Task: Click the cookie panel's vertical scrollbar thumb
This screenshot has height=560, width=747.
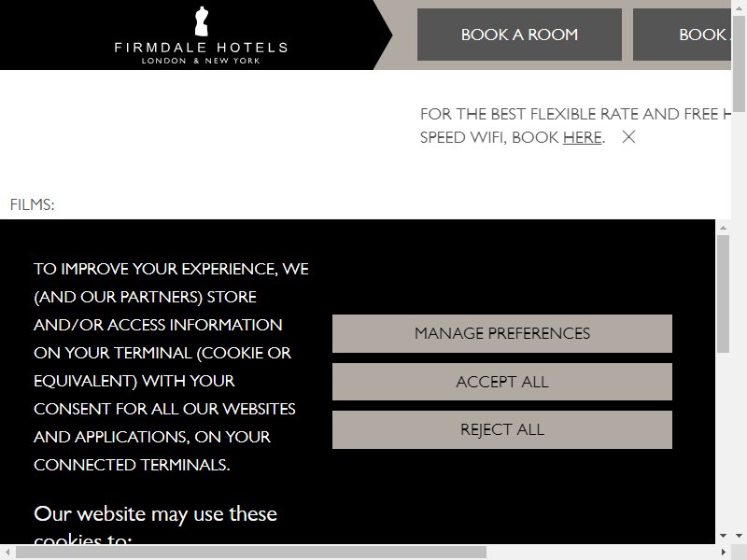Action: pyautogui.click(x=723, y=294)
